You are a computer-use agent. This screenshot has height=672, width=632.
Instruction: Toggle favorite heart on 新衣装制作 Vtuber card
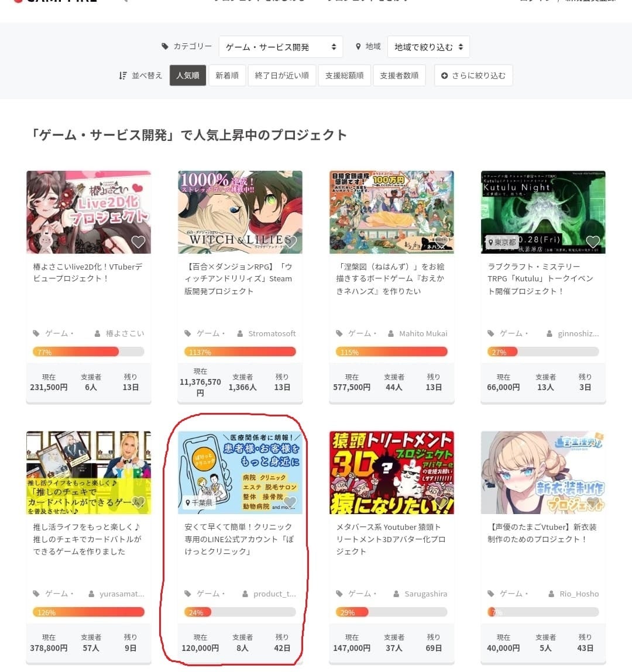click(x=593, y=502)
